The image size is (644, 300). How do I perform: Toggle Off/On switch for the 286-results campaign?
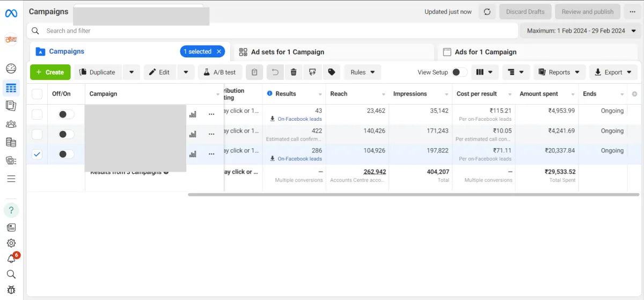coord(66,154)
